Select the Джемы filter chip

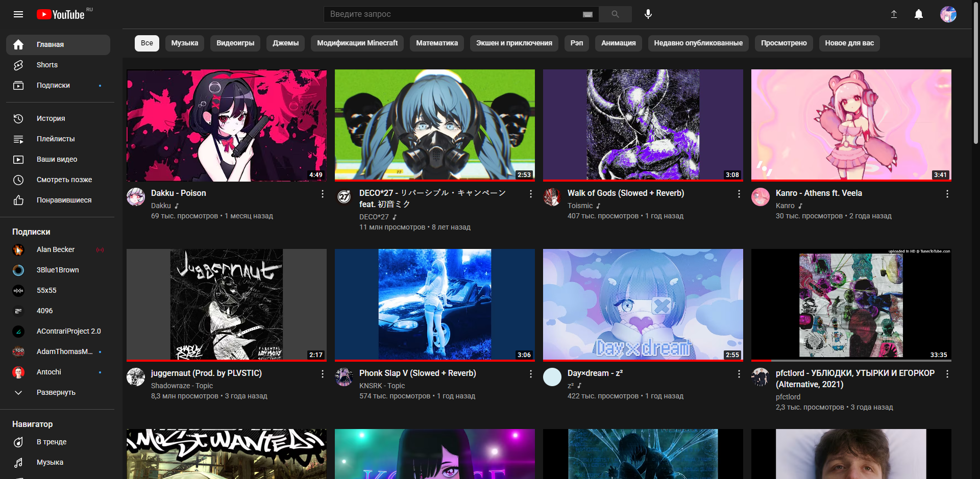pos(286,43)
